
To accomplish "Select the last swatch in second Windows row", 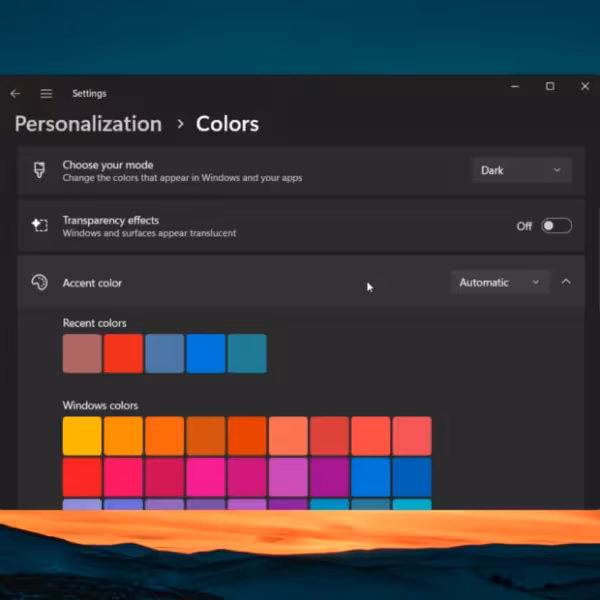I will (x=412, y=477).
